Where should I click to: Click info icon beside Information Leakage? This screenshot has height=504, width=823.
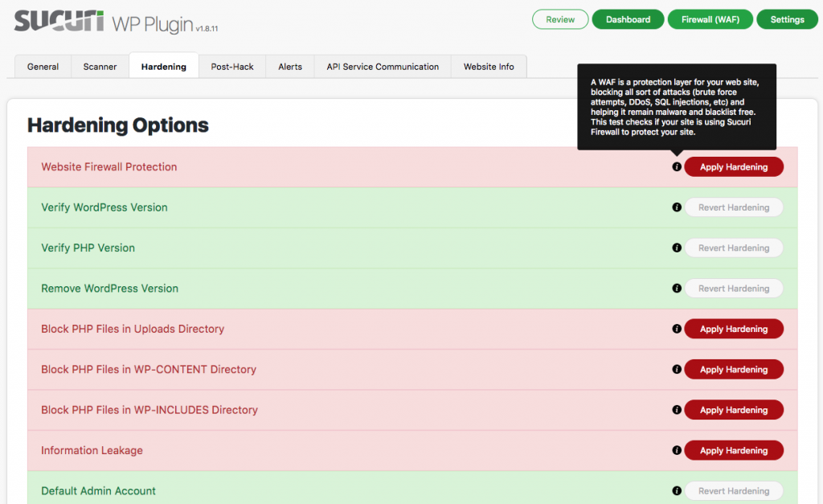pyautogui.click(x=677, y=450)
